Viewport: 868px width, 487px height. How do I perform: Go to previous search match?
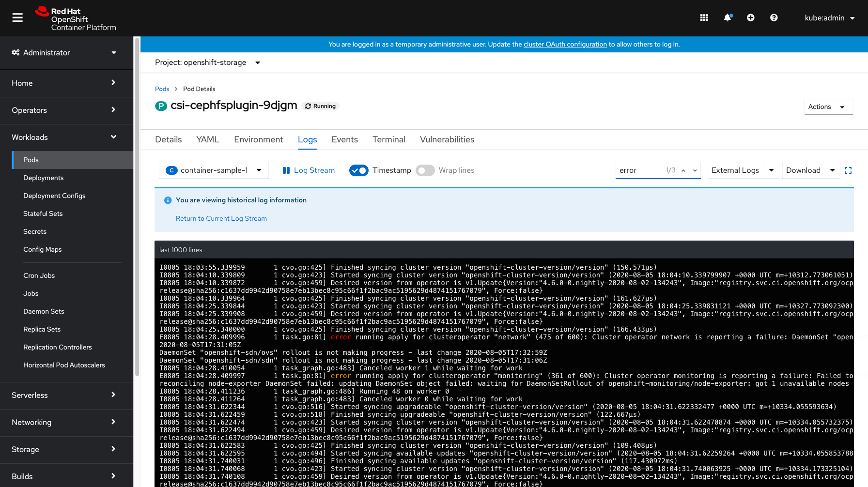[x=683, y=170]
